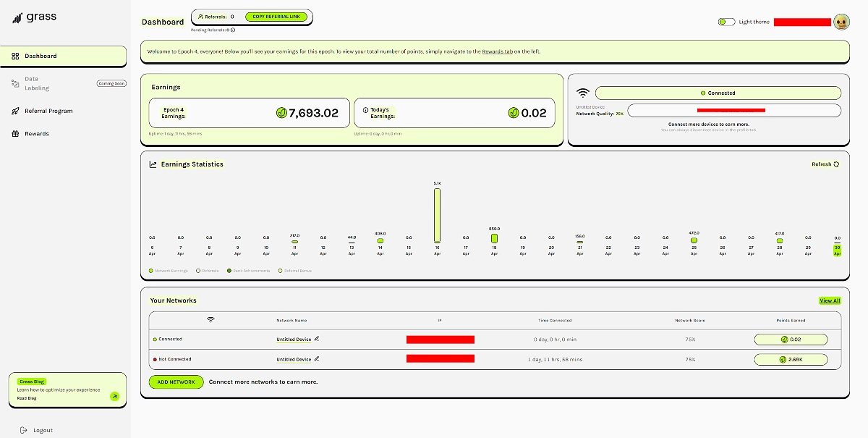
Task: Click the 25 Apr 472.0 bar
Action: [694, 240]
